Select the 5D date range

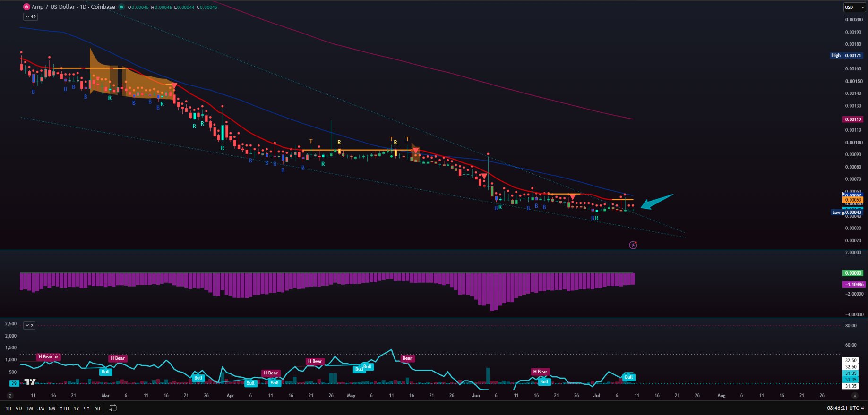19,408
